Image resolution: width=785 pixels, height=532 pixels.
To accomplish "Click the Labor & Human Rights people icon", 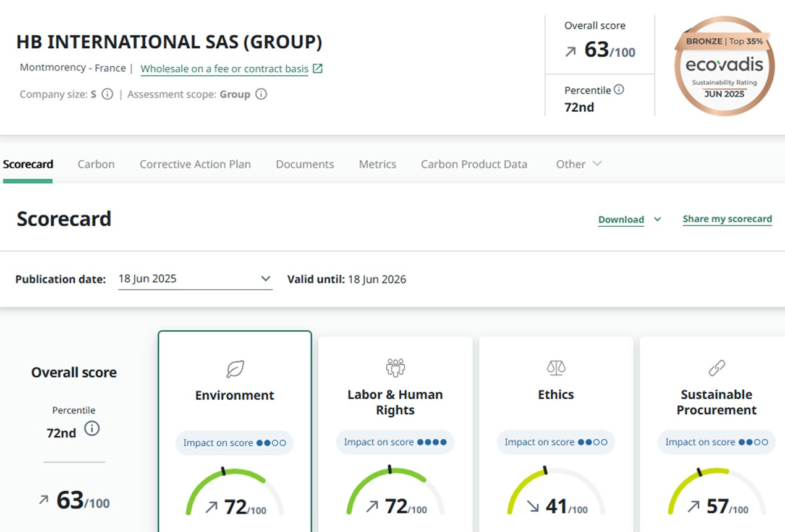I will click(395, 368).
